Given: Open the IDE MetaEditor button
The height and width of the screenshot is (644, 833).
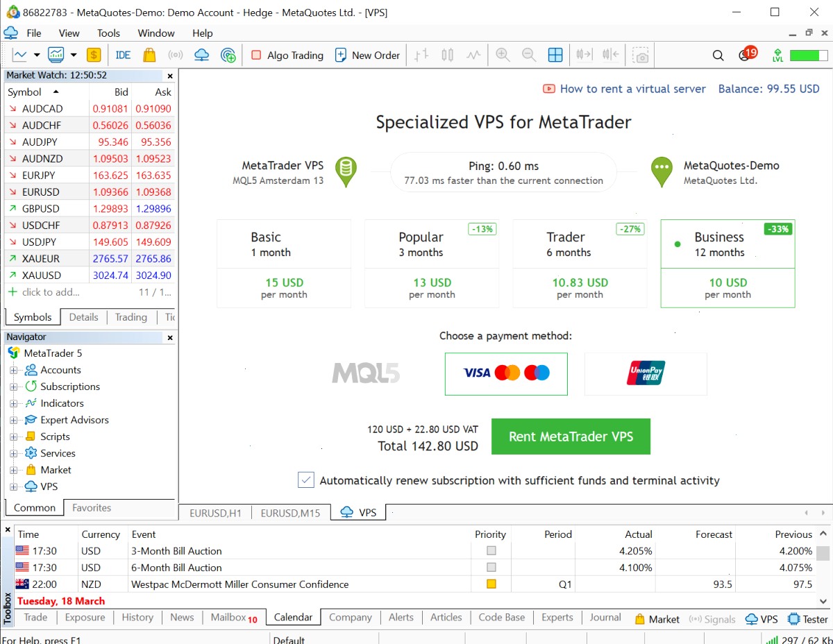Looking at the screenshot, I should [123, 55].
